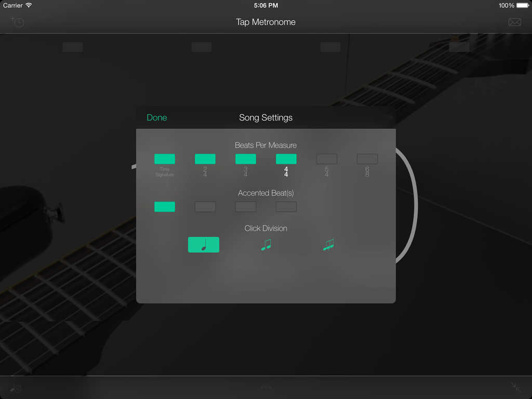
Task: Pick the sixteenth notes click division
Action: 328,245
